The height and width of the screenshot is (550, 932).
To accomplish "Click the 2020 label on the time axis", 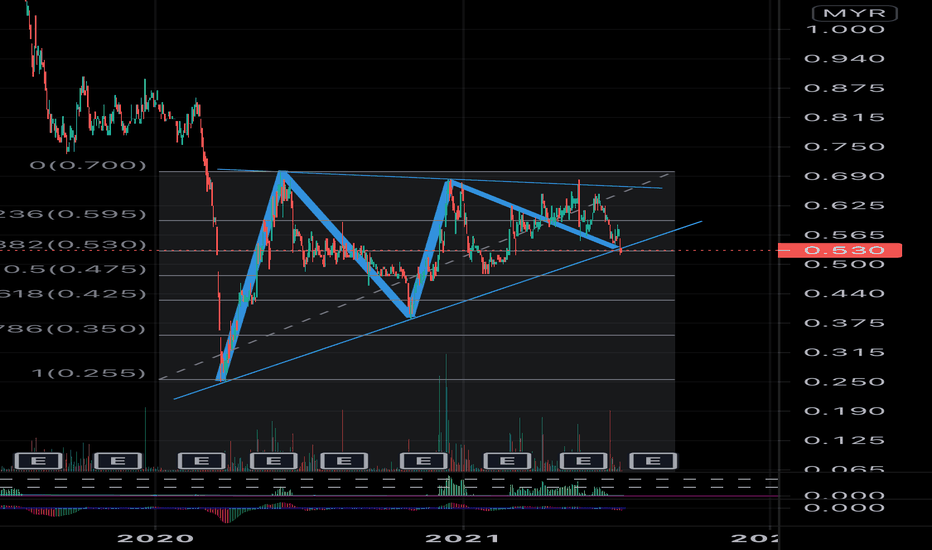I will click(x=155, y=539).
